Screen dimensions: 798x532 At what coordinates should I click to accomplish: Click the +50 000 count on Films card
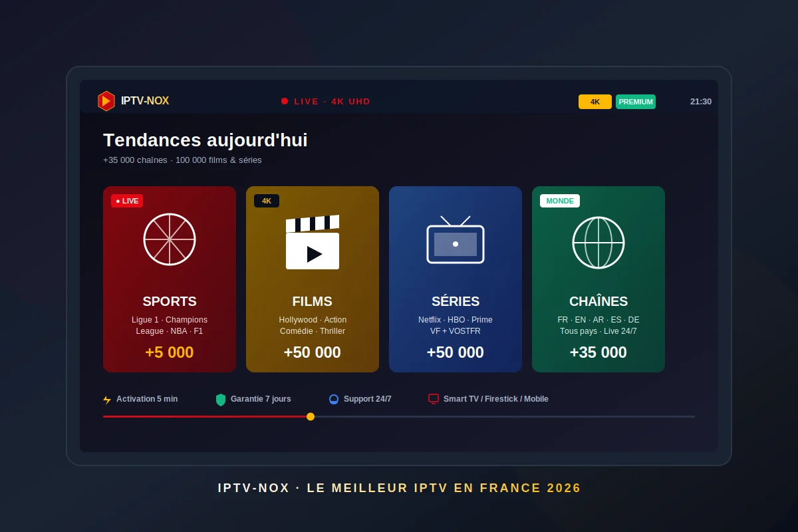(x=313, y=352)
